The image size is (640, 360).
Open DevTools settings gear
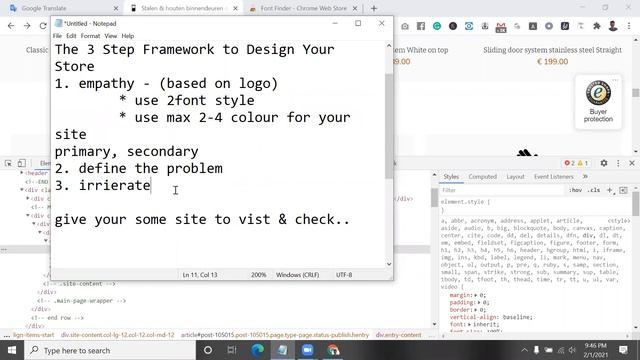coord(604,163)
